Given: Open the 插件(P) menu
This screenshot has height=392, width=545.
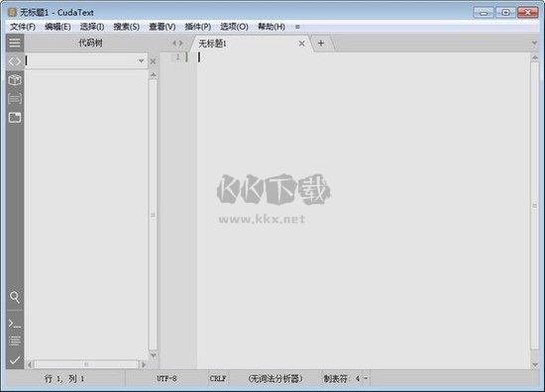Looking at the screenshot, I should coord(198,27).
